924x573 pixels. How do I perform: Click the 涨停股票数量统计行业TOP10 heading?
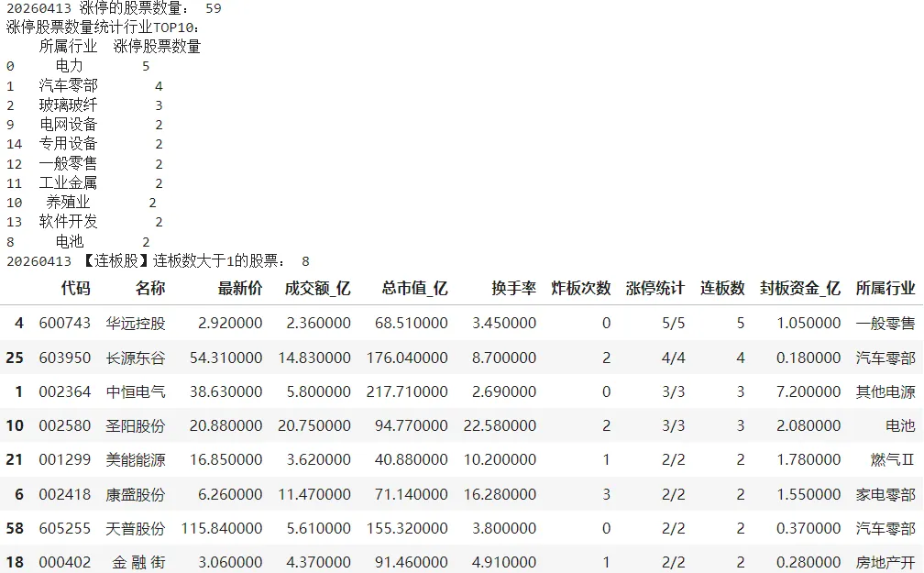(103, 28)
